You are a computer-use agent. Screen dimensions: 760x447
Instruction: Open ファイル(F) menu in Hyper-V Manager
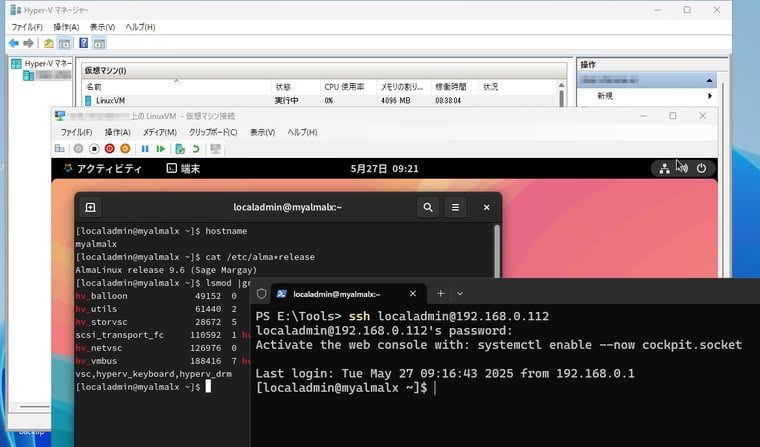coord(27,27)
